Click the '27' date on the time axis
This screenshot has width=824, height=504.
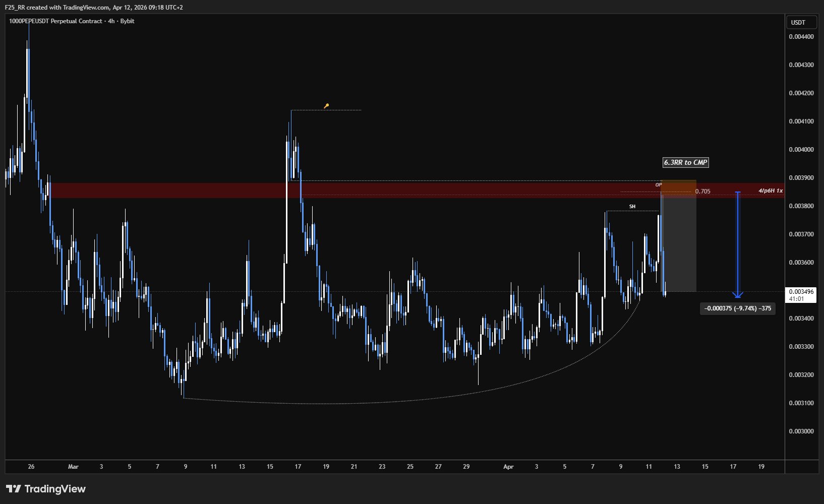(x=438, y=467)
